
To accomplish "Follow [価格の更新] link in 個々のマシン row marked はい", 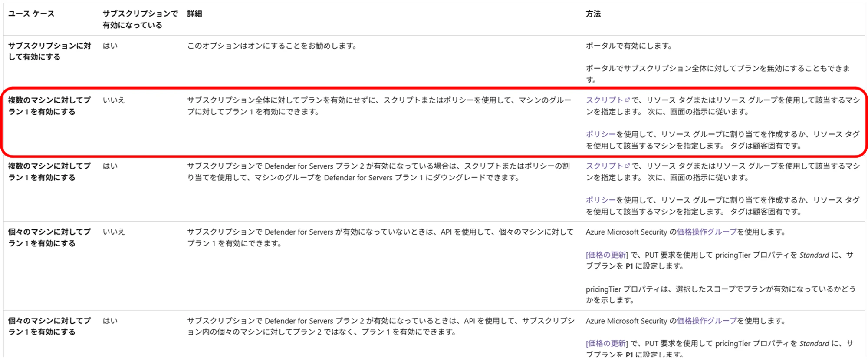I will (607, 344).
